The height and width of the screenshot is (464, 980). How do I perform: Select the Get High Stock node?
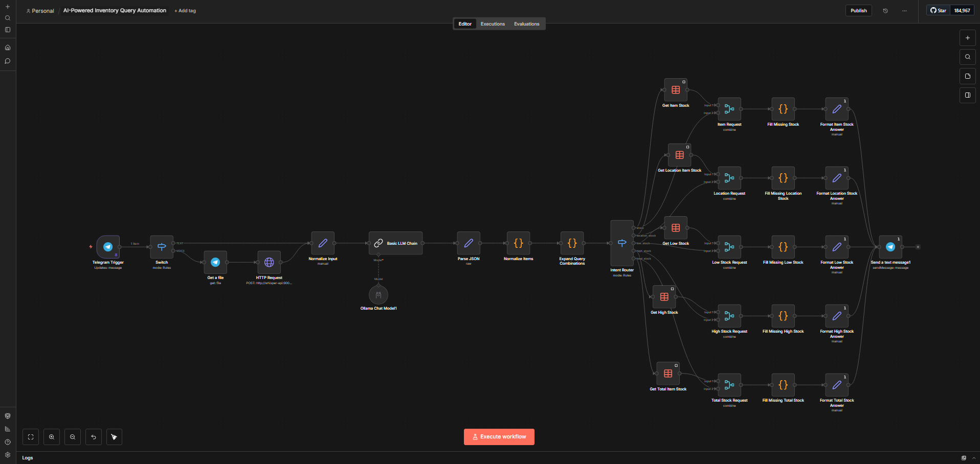(x=664, y=297)
